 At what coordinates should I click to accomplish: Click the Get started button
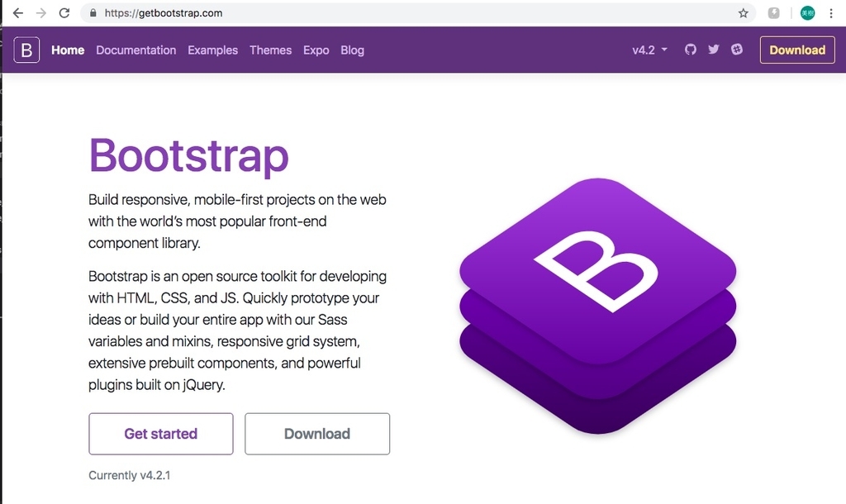tap(161, 434)
